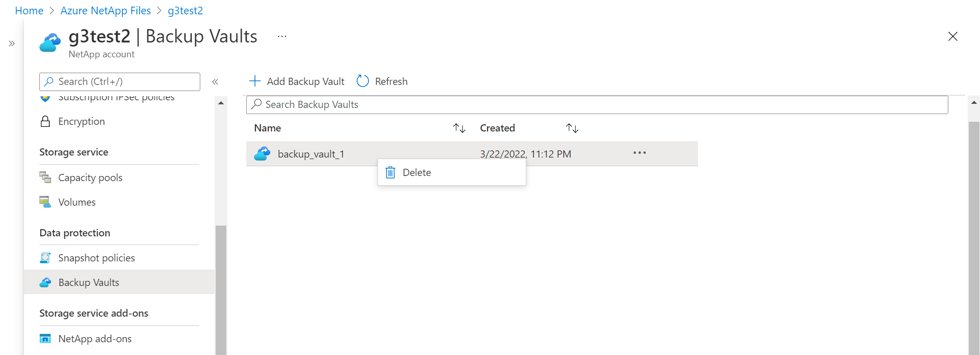Sort vaults by Created column arrows

(x=572, y=128)
